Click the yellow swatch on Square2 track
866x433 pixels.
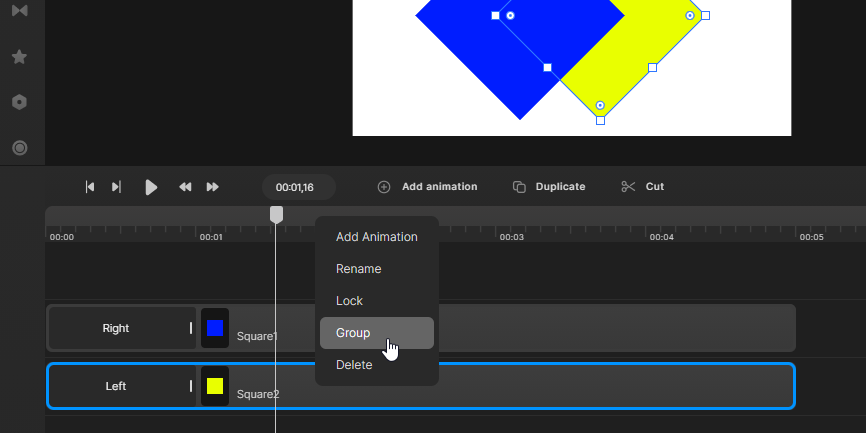pos(215,386)
